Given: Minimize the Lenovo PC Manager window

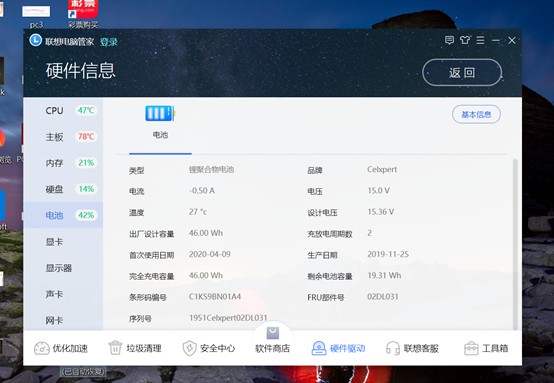Looking at the screenshot, I should 496,40.
